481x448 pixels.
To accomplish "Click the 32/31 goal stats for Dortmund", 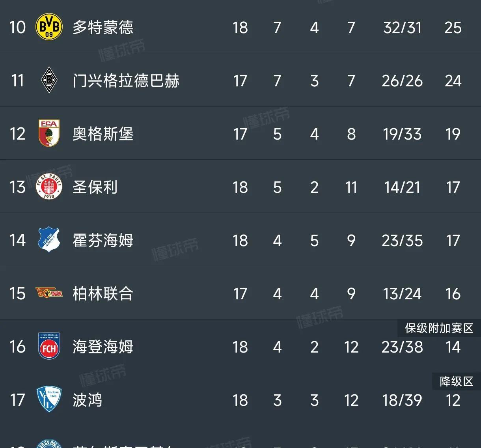I will point(402,27).
